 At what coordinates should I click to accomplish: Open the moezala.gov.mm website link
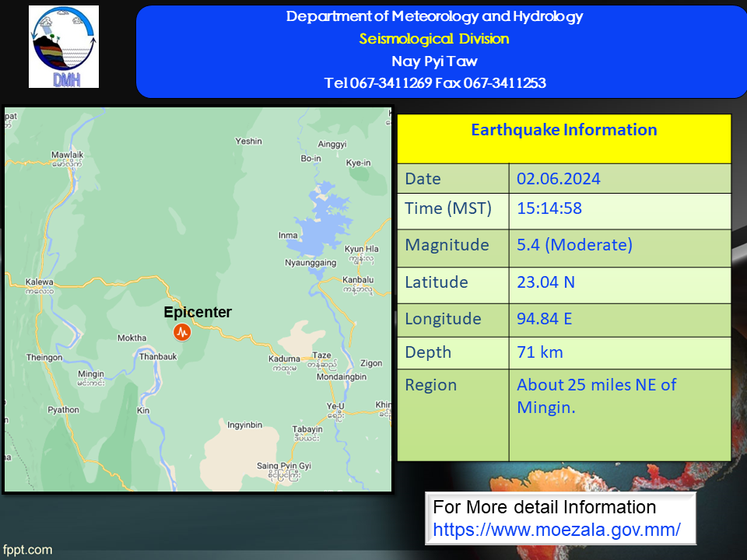point(556,530)
